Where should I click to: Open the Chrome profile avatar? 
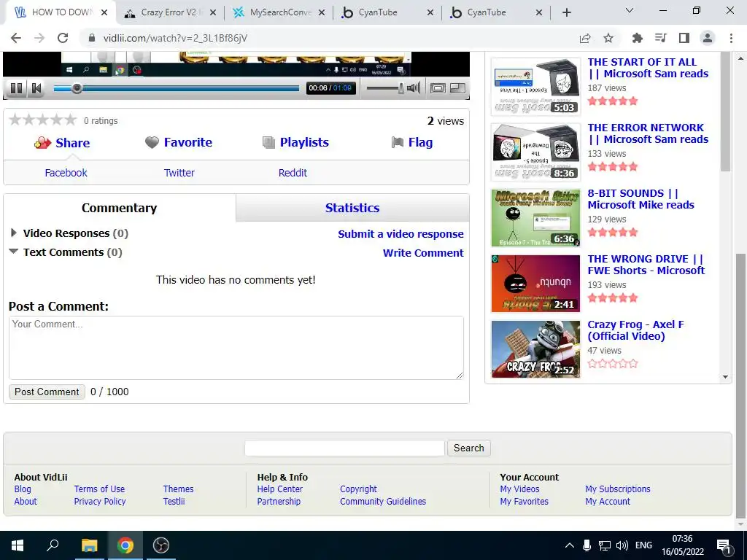(708, 38)
